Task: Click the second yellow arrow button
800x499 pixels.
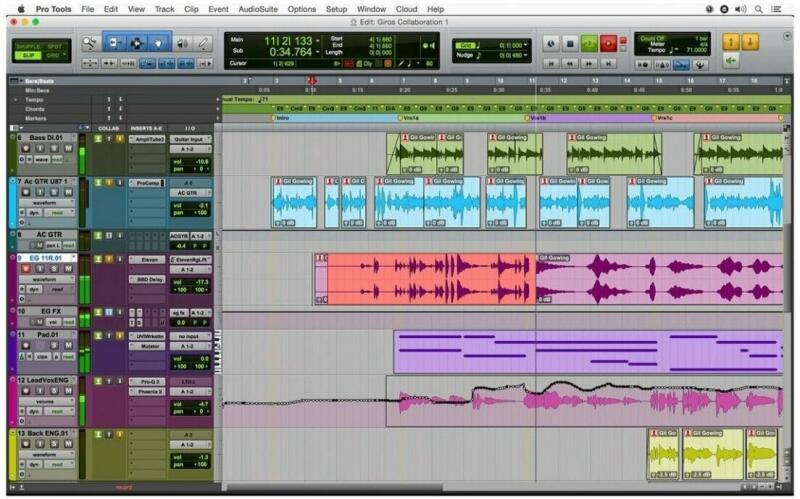Action: [749, 43]
